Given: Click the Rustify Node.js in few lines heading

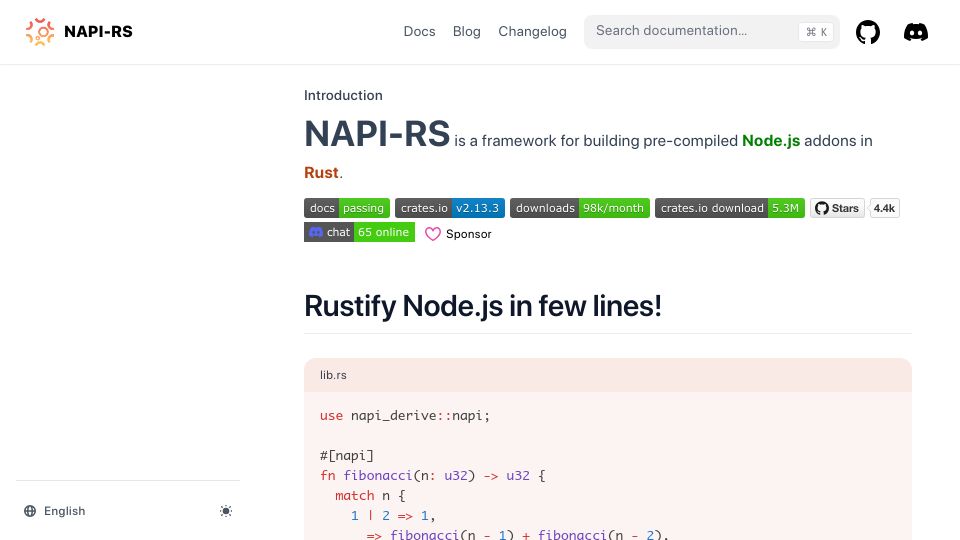Looking at the screenshot, I should pyautogui.click(x=483, y=306).
